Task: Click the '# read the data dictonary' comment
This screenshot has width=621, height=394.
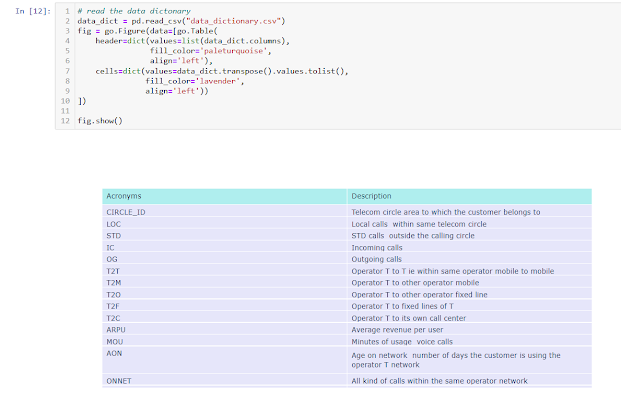Action: pos(134,11)
